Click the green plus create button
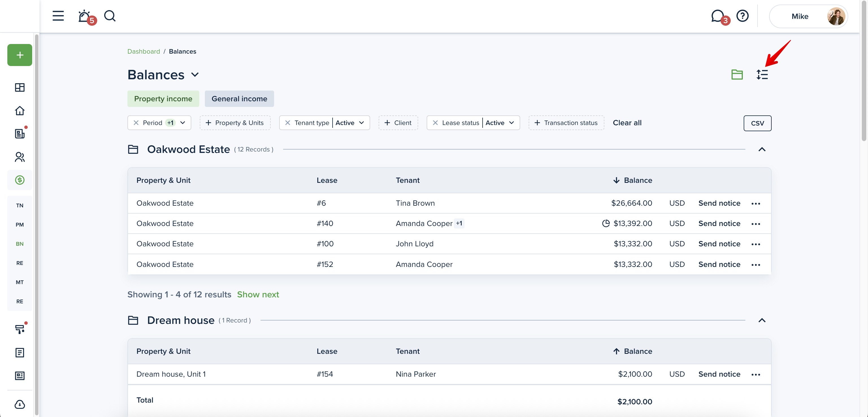Image resolution: width=868 pixels, height=417 pixels. [x=19, y=55]
